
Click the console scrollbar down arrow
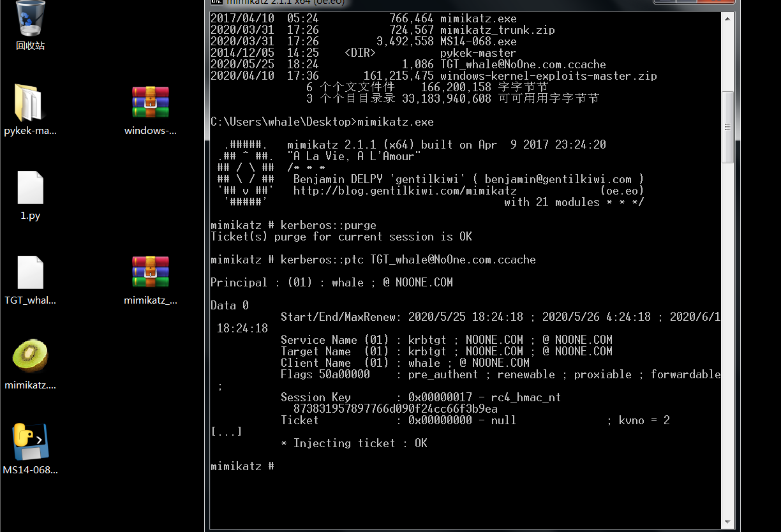(727, 522)
